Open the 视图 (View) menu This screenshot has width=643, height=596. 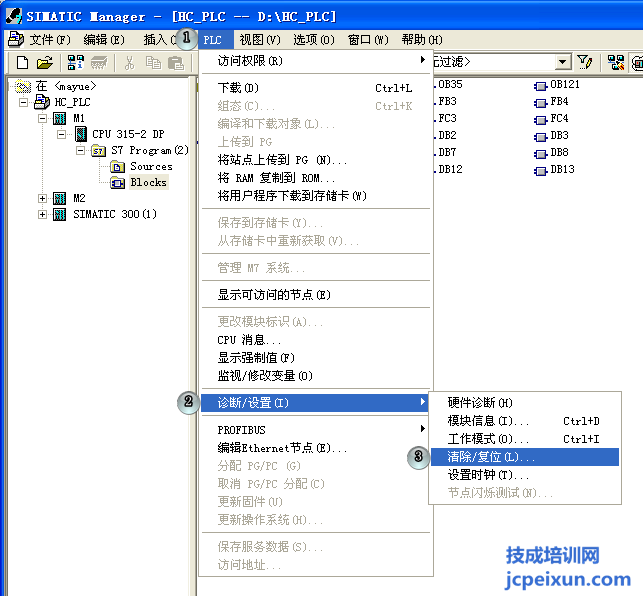pos(258,40)
